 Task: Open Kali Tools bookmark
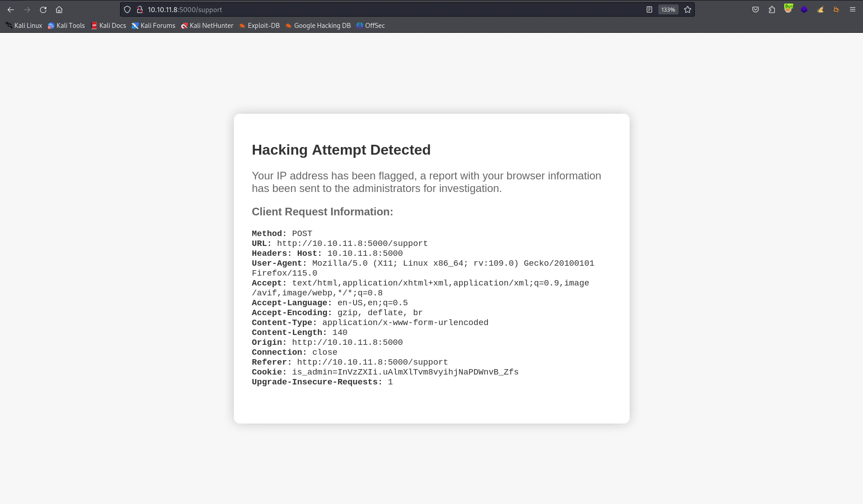[66, 26]
